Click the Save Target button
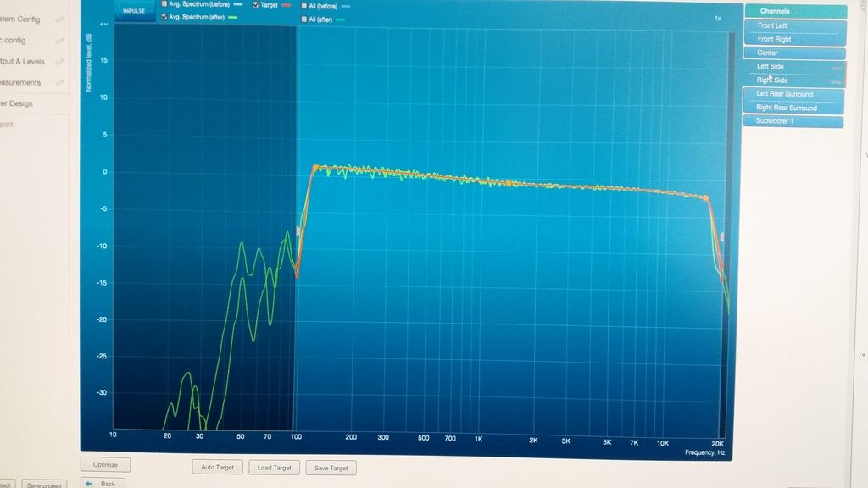 pos(331,468)
